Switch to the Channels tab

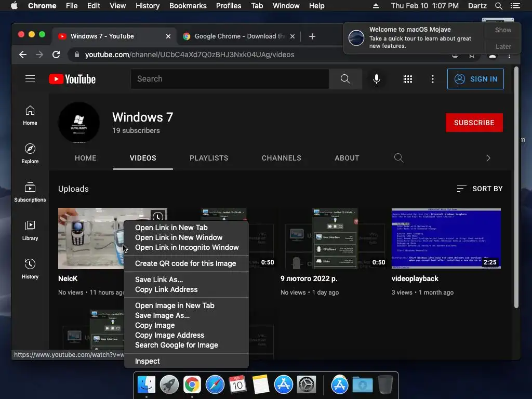point(281,158)
